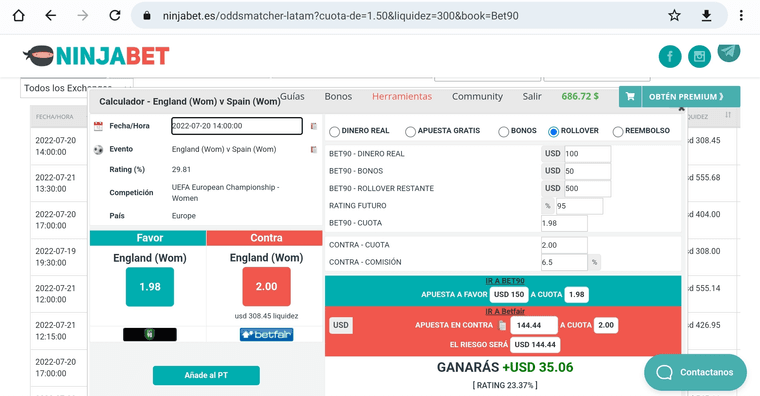Sort by the liquidez column arrows
The height and width of the screenshot is (396, 760).
pos(728,115)
